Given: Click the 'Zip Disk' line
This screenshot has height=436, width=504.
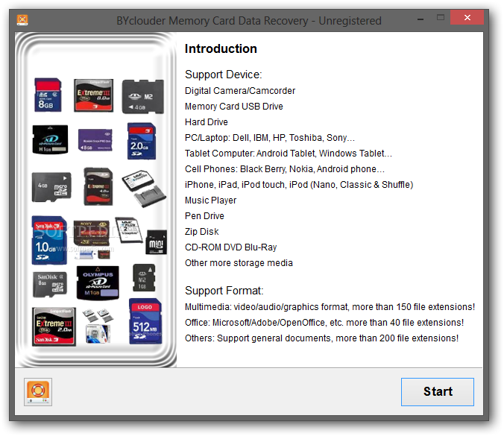Looking at the screenshot, I should pos(201,232).
